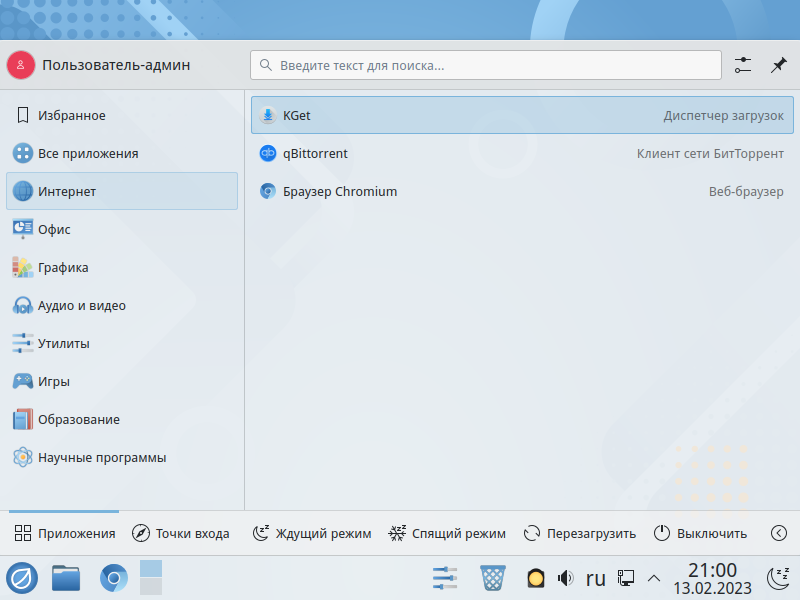
Task: Click the volume speaker tray icon
Action: [x=565, y=578]
